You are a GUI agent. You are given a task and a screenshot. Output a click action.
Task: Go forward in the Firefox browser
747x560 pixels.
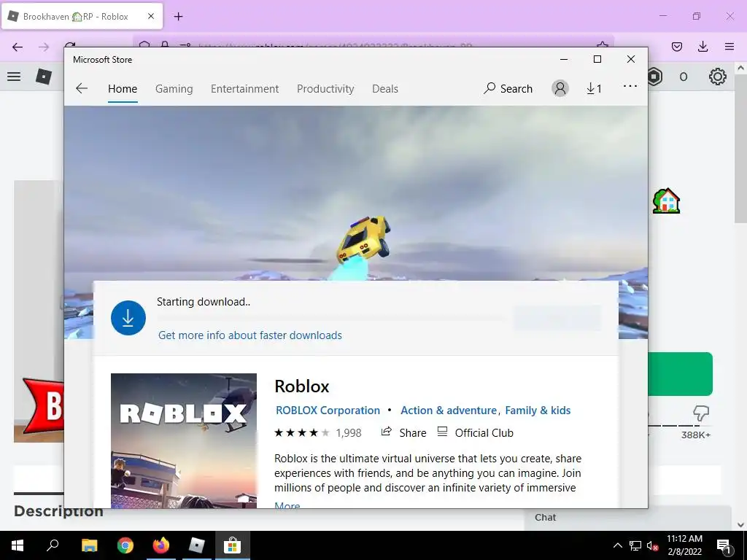pos(44,47)
